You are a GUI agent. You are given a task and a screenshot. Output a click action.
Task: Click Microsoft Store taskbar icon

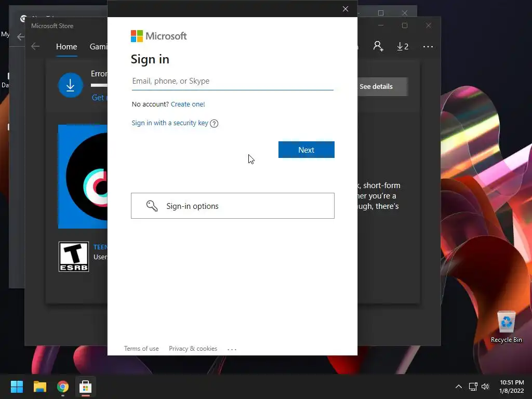point(86,387)
